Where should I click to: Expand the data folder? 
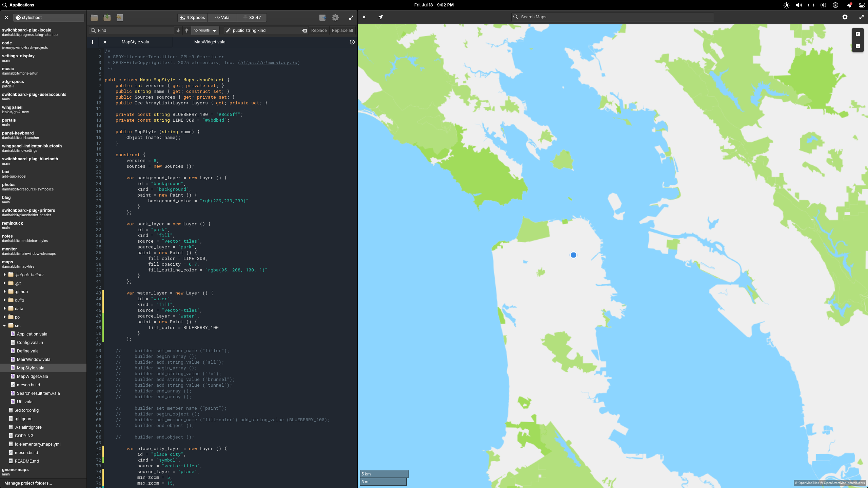tap(5, 308)
